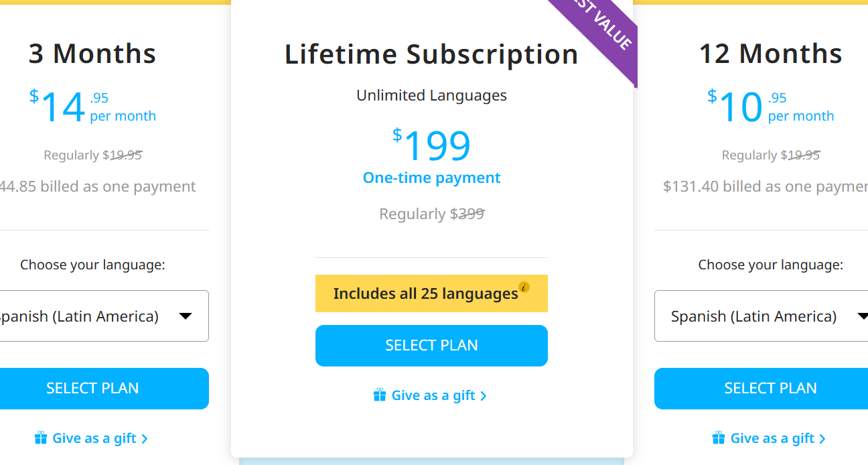Click chevron after 3 Months "Give as a gift"
This screenshot has width=868, height=465.
point(145,439)
